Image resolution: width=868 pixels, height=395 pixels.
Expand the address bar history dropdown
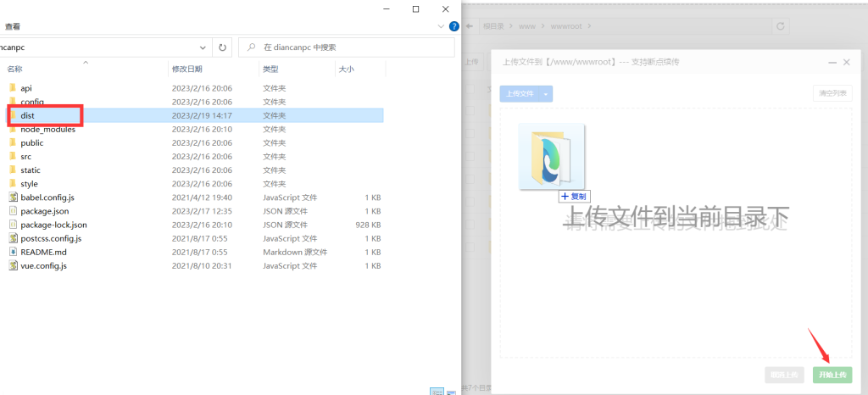coord(203,47)
